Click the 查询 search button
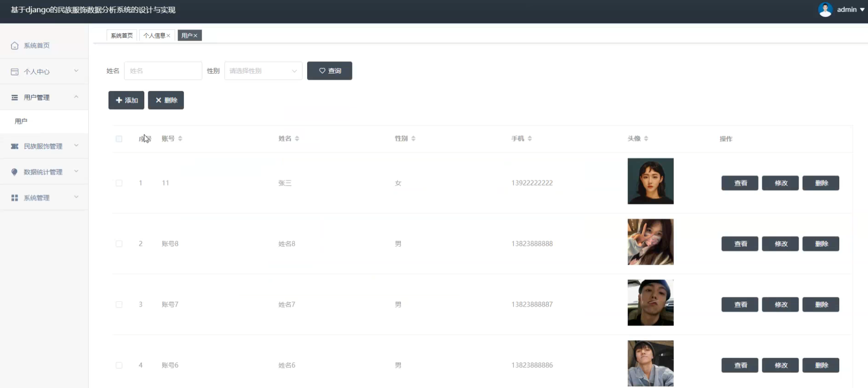Screen dimensions: 868x388 pos(329,71)
